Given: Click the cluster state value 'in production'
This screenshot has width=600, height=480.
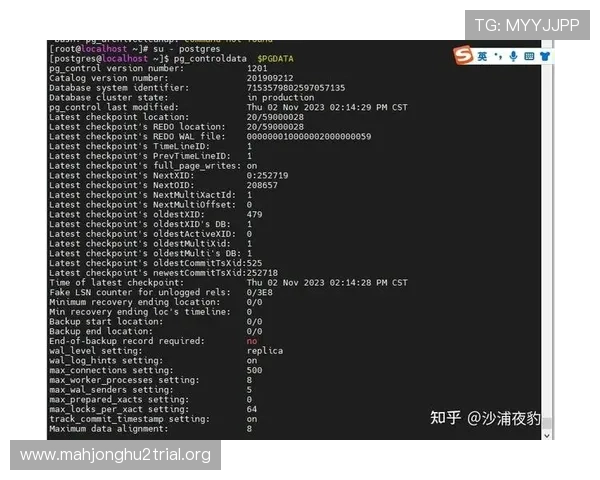Looking at the screenshot, I should click(280, 98).
